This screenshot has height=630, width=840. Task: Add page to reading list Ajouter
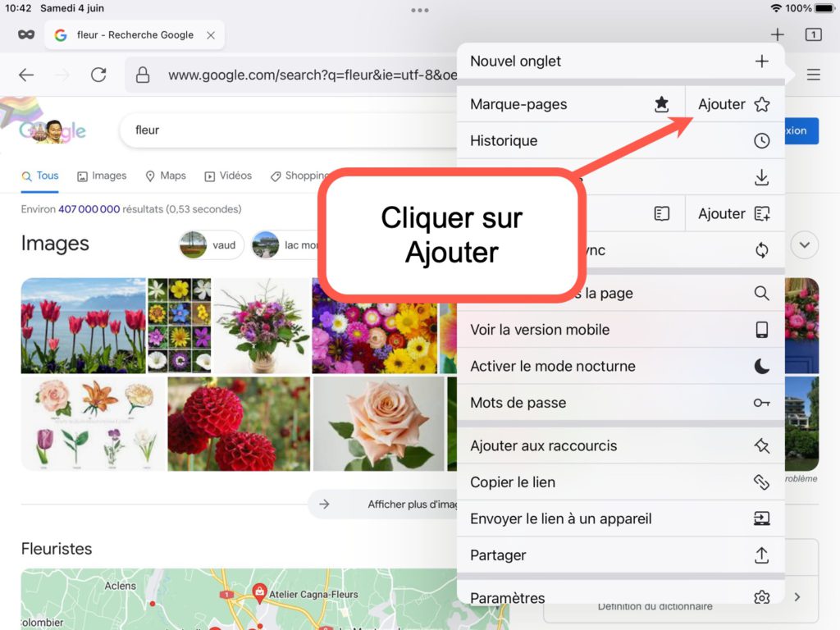pyautogui.click(x=733, y=213)
